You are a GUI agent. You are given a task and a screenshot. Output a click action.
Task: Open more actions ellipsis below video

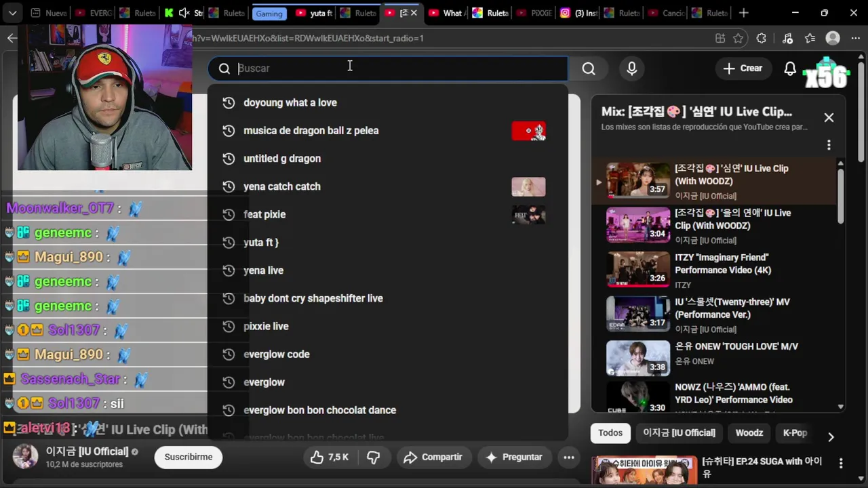(569, 457)
